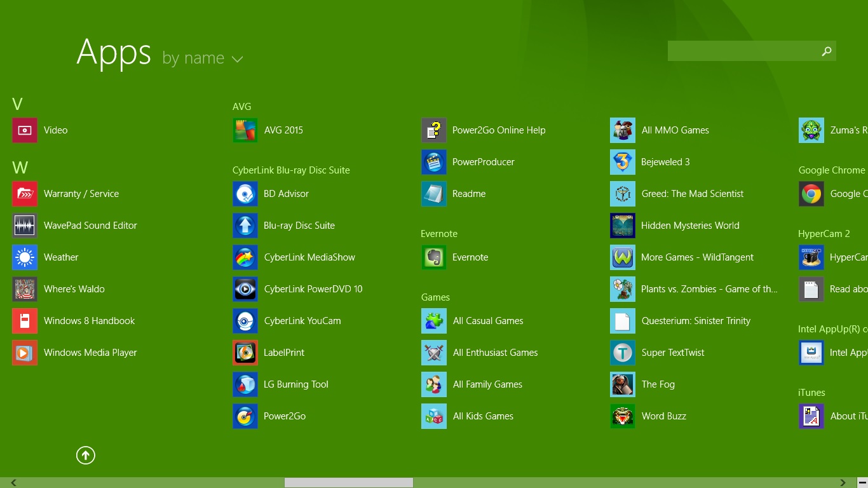The image size is (868, 488).
Task: Click the up arrow to return to Start
Action: [x=86, y=455]
